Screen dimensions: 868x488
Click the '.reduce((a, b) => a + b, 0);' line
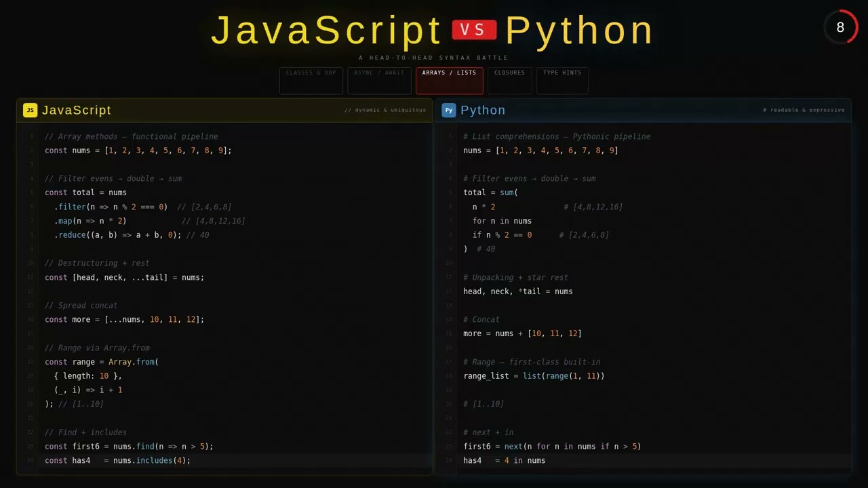point(132,235)
